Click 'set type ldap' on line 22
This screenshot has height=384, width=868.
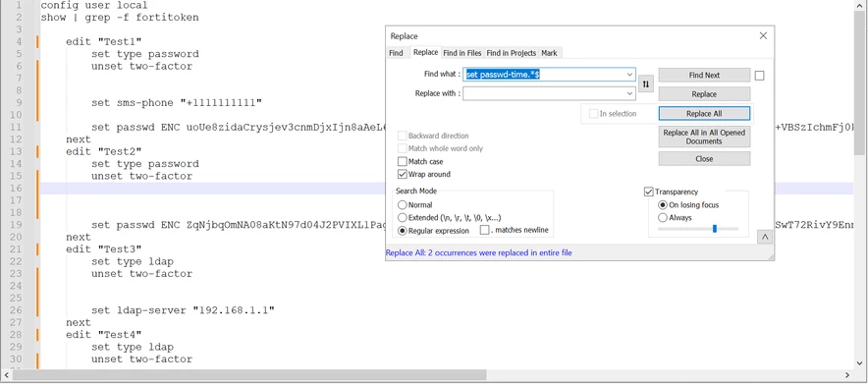click(133, 261)
